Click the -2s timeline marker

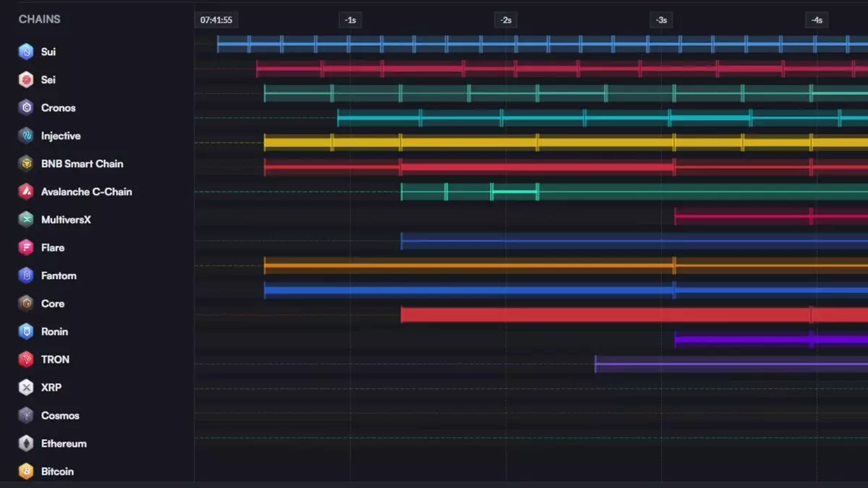pyautogui.click(x=506, y=20)
